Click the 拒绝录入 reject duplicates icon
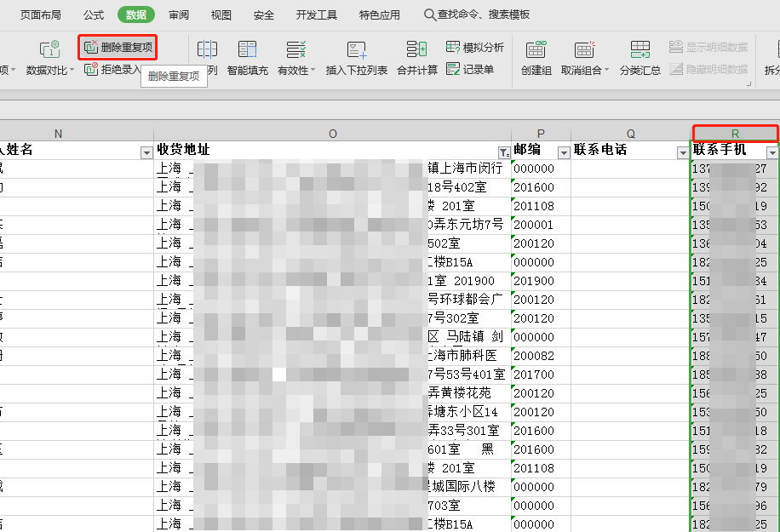Screen dimensions: 780x532 click(92, 69)
